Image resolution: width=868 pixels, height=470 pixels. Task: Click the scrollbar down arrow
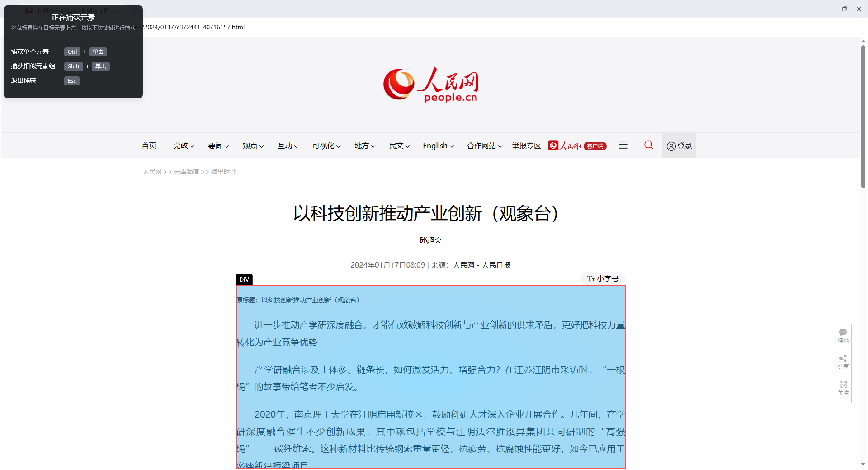click(x=863, y=464)
